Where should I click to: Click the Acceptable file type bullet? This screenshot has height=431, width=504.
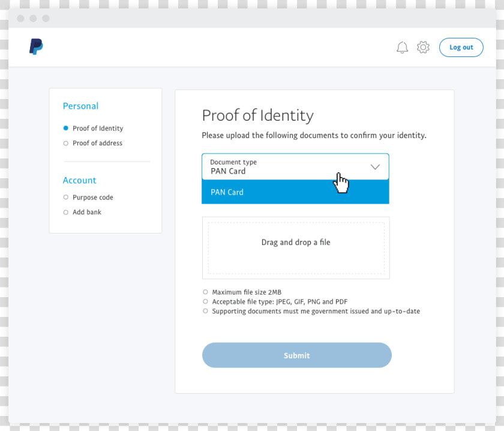pos(205,301)
